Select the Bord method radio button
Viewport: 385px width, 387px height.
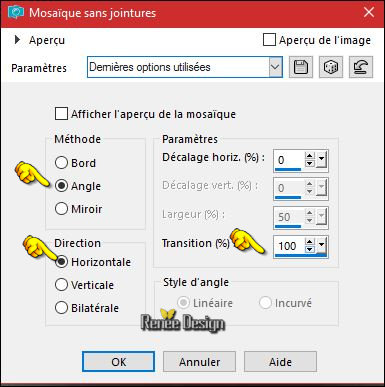click(x=61, y=163)
